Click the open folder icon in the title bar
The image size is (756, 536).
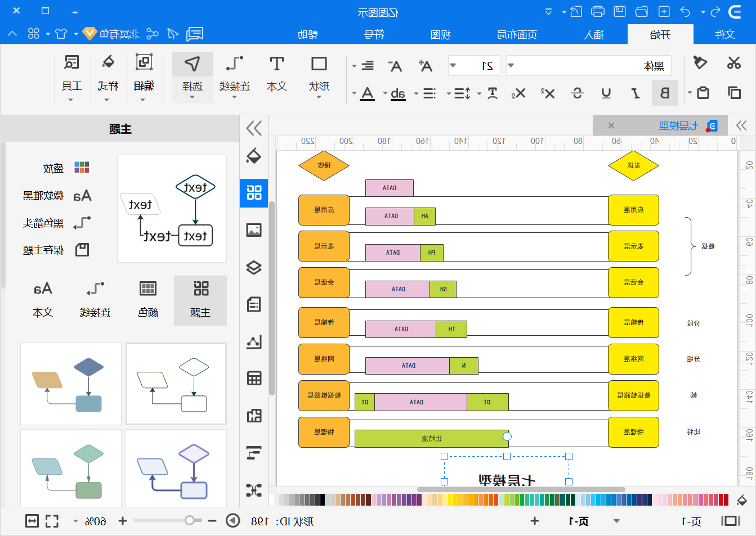click(642, 11)
